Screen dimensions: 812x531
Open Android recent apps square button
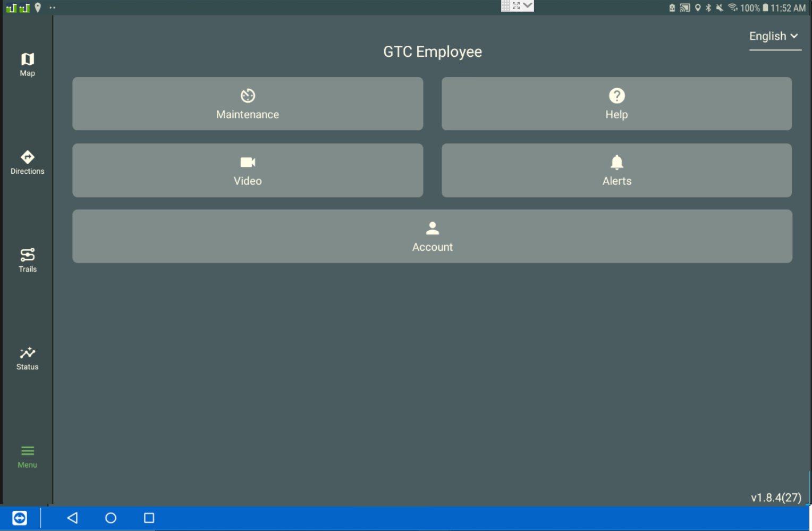pos(149,518)
